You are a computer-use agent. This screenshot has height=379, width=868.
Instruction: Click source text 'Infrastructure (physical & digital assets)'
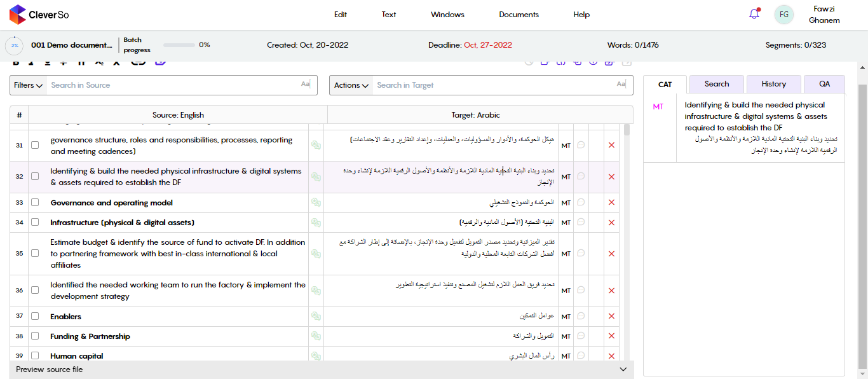click(x=122, y=223)
